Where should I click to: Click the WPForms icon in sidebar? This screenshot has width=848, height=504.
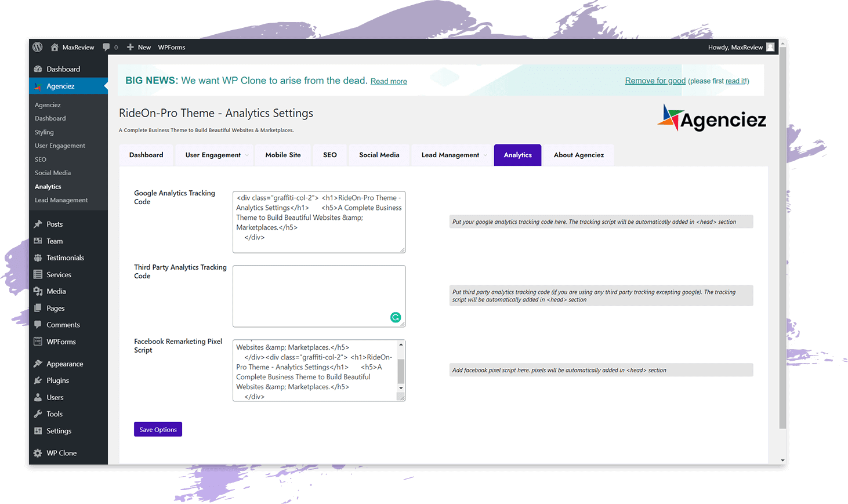pos(38,342)
